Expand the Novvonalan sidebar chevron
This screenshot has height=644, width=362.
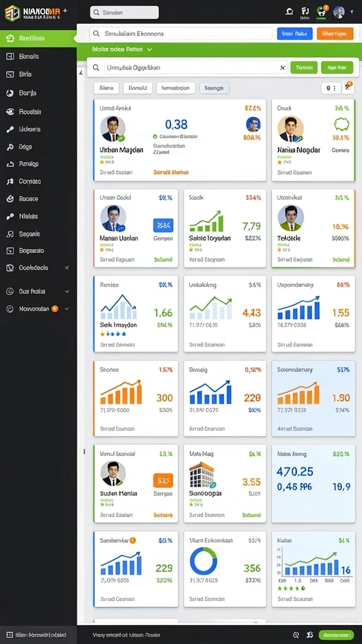pyautogui.click(x=67, y=309)
